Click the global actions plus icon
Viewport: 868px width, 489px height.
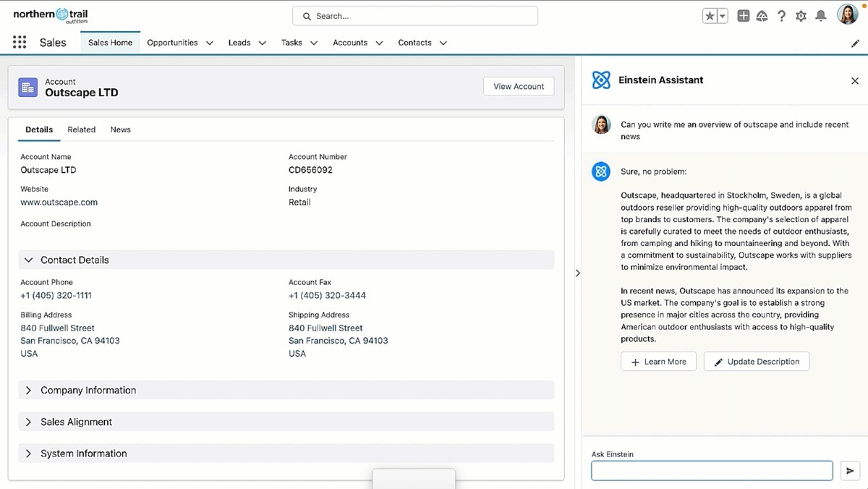pyautogui.click(x=744, y=16)
